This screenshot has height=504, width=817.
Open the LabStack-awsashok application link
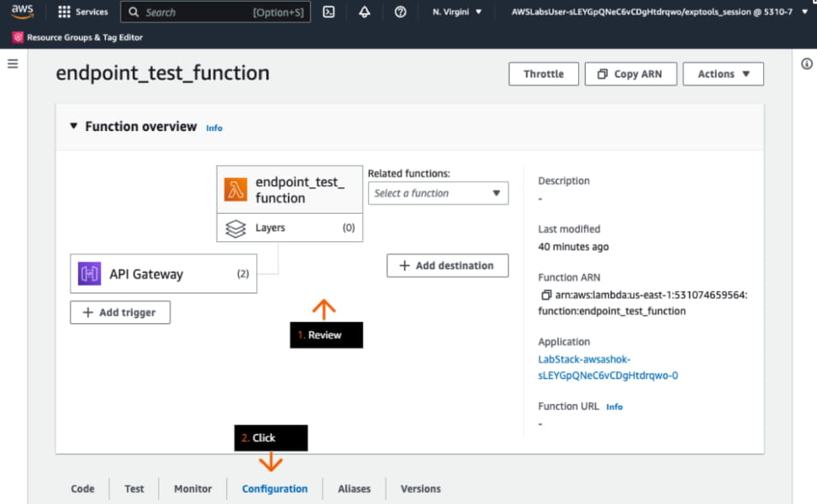point(608,367)
